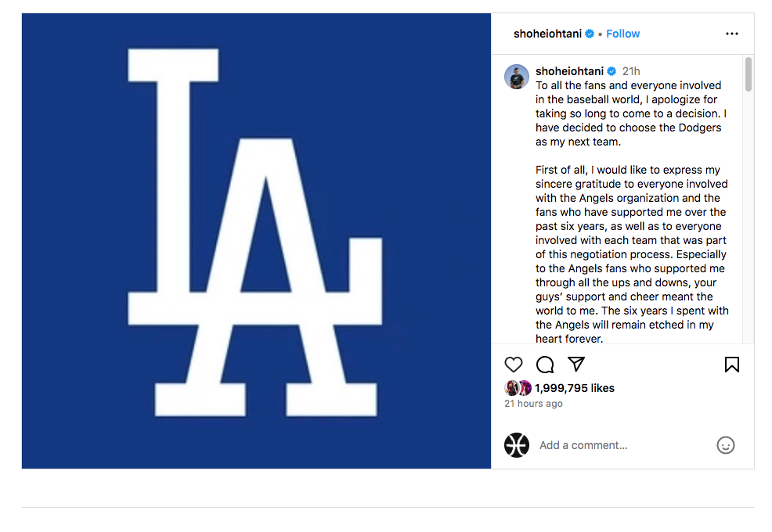Click the Follow link beside shoheiohtani
The image size is (772, 532).
tap(622, 34)
